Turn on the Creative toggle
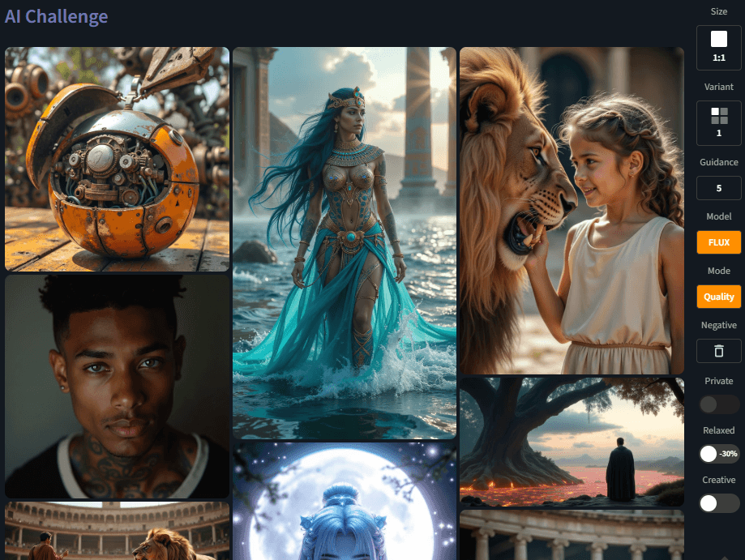The width and height of the screenshot is (745, 560). click(x=718, y=503)
